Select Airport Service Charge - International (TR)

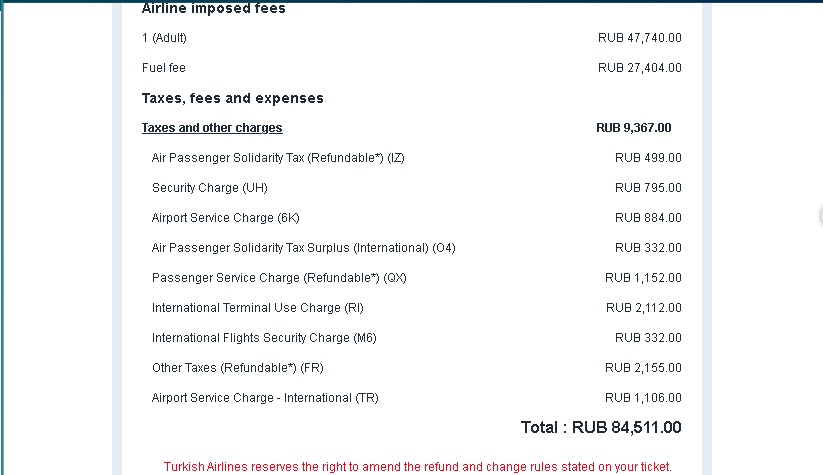tap(265, 398)
